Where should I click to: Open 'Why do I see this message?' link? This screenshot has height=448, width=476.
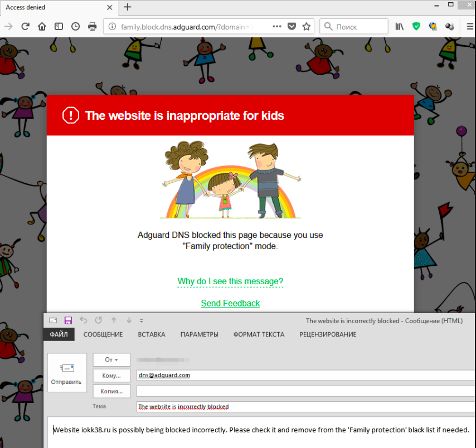click(230, 281)
